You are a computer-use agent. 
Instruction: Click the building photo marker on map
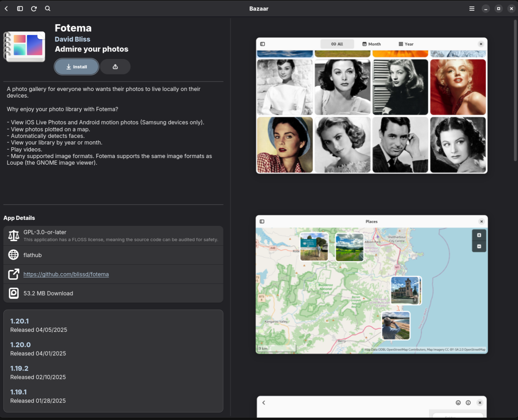click(406, 290)
